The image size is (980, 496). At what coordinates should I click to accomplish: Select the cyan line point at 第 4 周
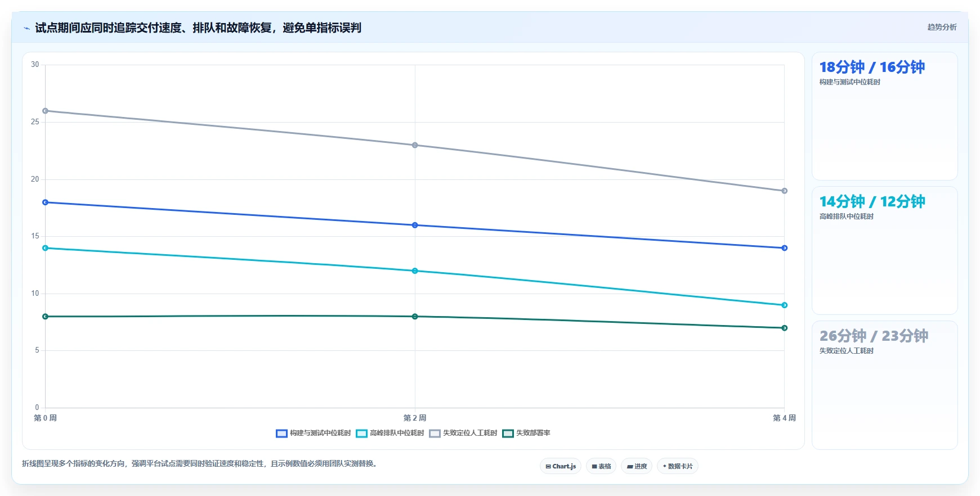784,305
